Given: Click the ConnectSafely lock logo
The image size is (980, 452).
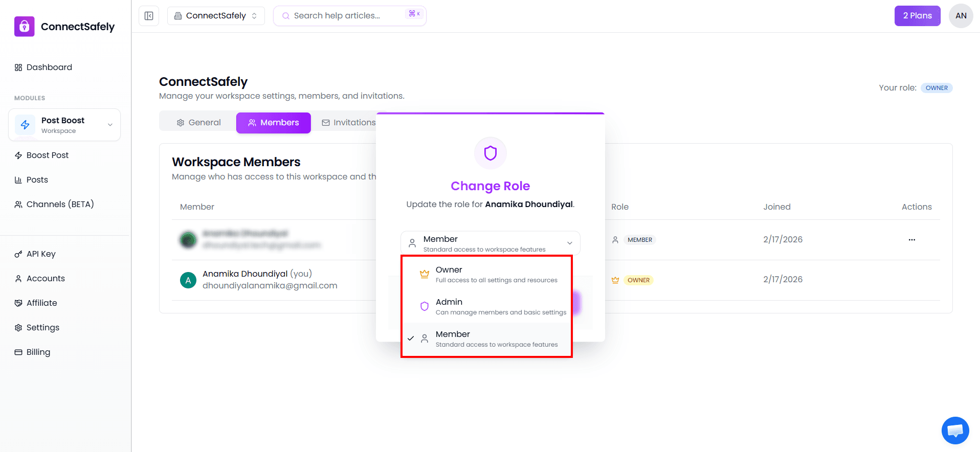Looking at the screenshot, I should point(24,27).
